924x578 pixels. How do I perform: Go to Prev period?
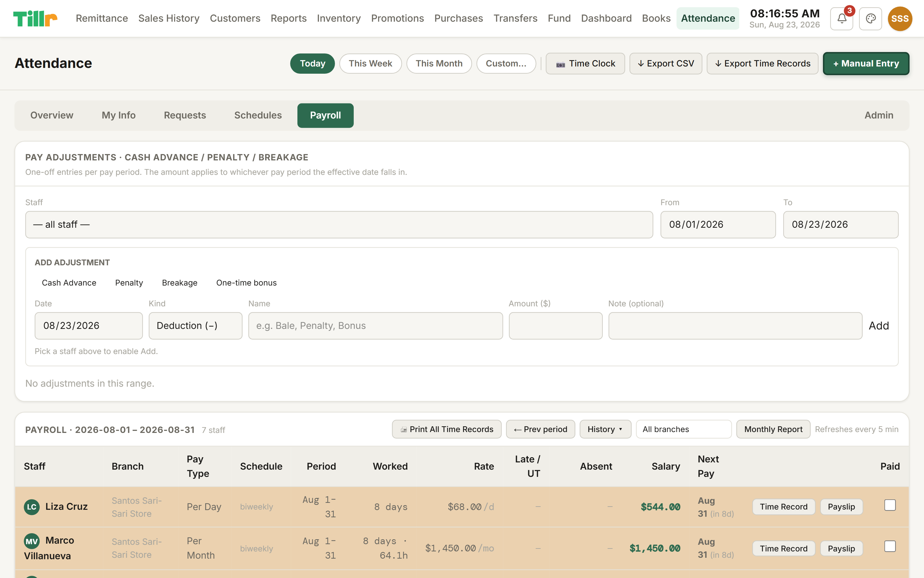(540, 429)
